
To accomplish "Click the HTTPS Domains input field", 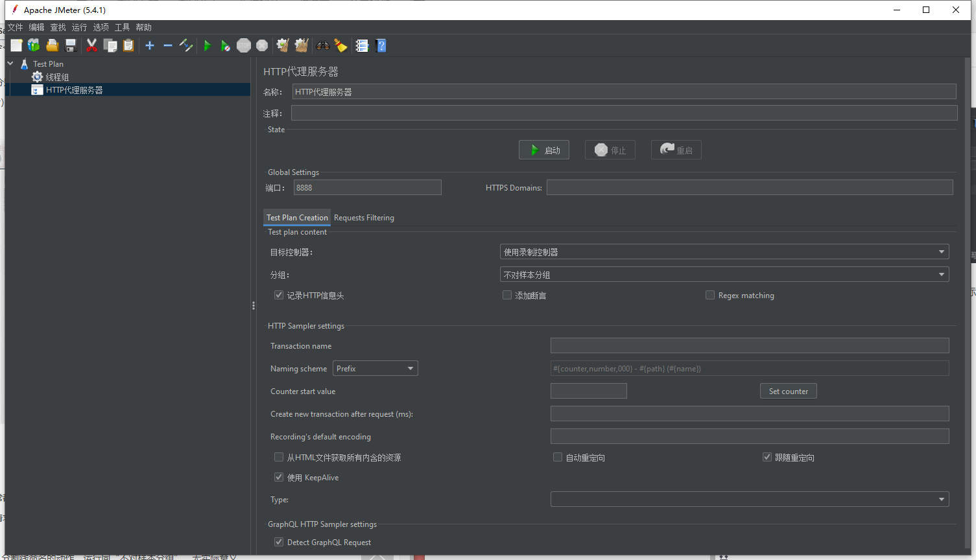I will click(750, 187).
